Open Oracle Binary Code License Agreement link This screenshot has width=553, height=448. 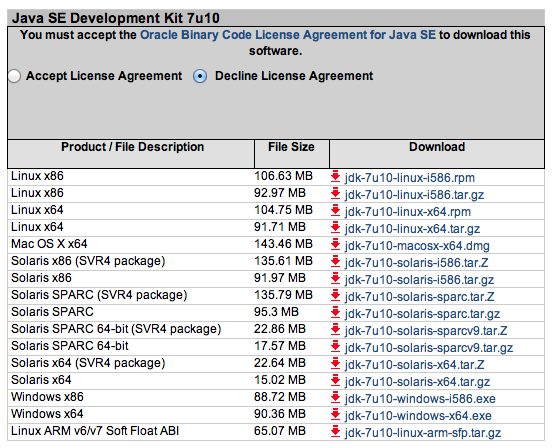click(288, 35)
